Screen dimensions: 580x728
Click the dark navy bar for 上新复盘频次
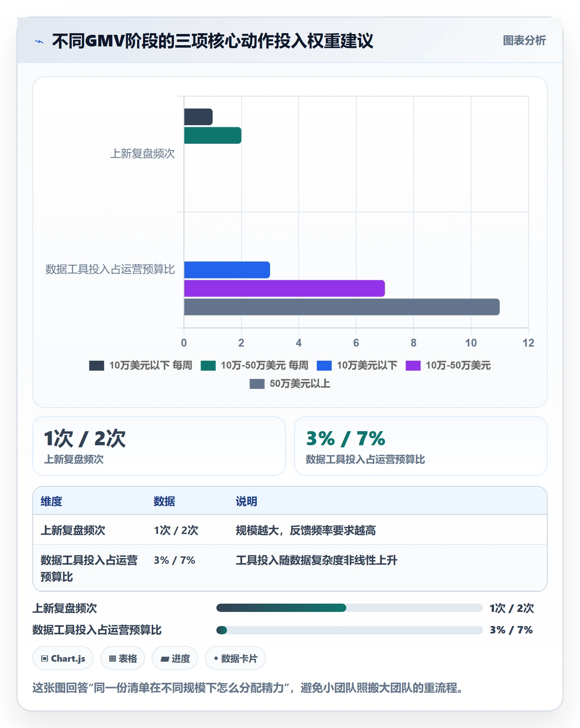[x=198, y=117]
